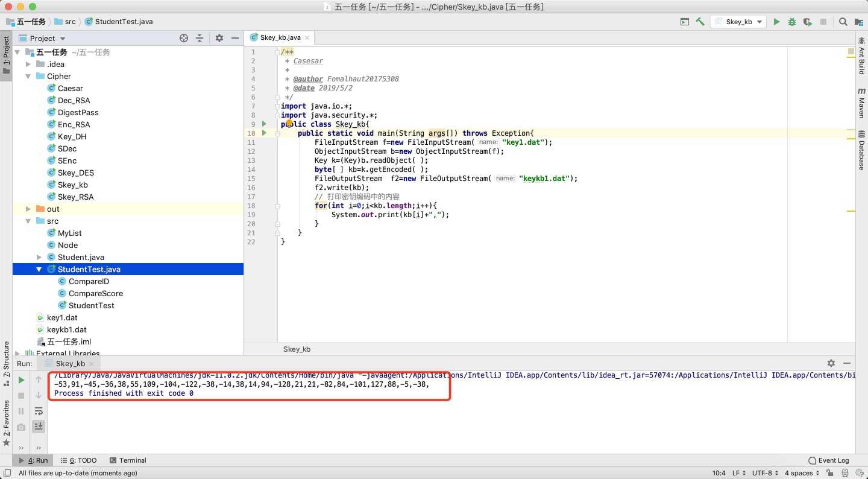
Task: Start debugging with the toolbar Debug bug icon
Action: pyautogui.click(x=792, y=22)
